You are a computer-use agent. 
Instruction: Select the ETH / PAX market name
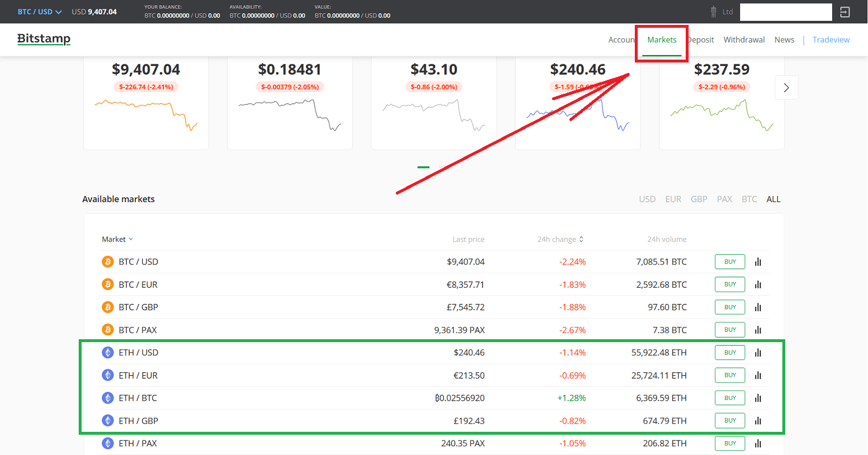click(138, 443)
